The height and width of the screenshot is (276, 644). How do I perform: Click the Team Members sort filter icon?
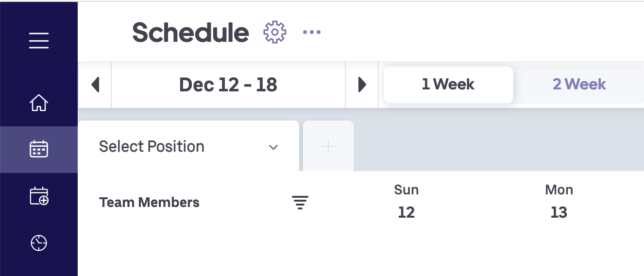click(300, 203)
